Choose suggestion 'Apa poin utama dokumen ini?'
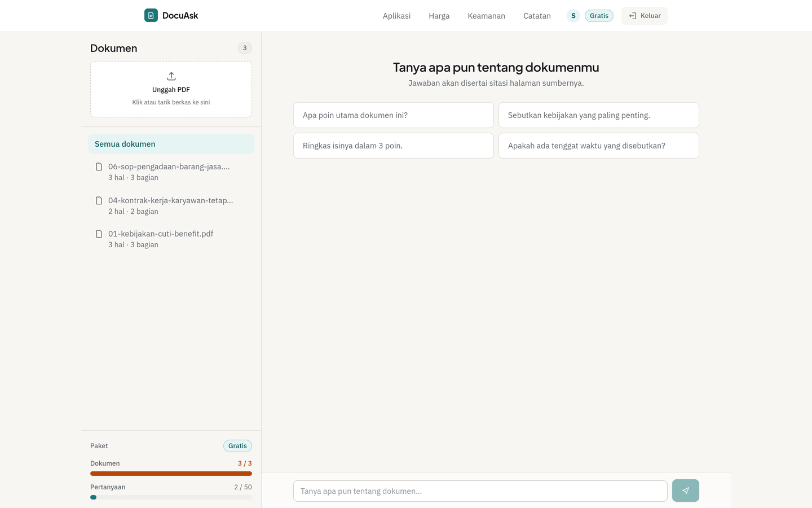Viewport: 812px width, 508px height. (394, 115)
